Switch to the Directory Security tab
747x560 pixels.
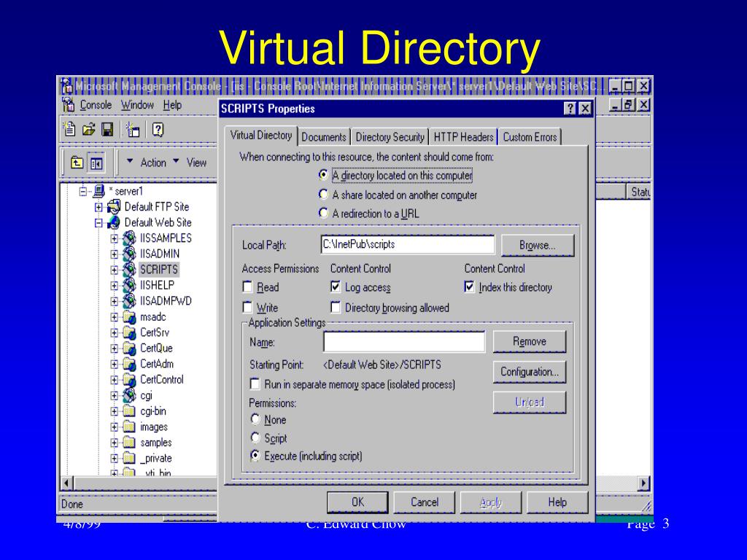pos(390,137)
